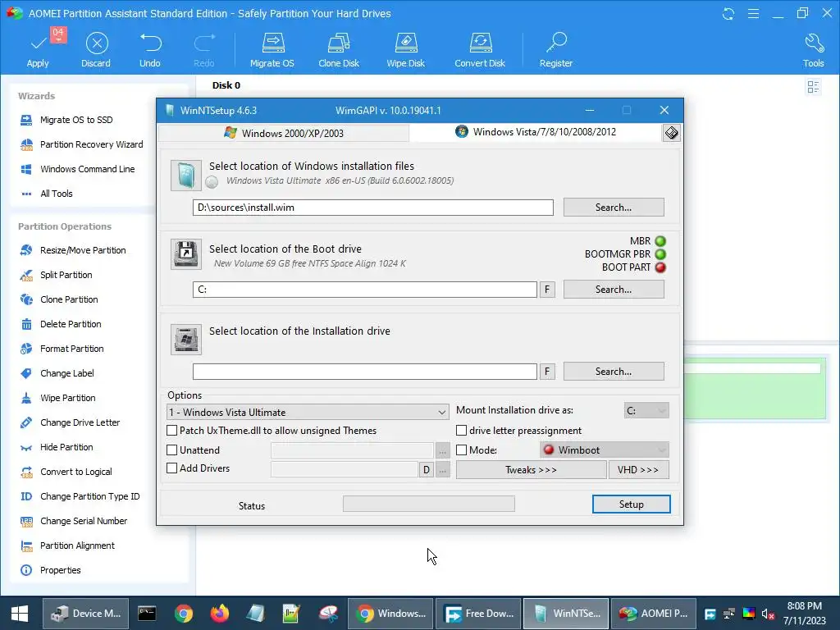840x630 pixels.
Task: Undo last operation in AOMEI toolbar
Action: pos(150,50)
